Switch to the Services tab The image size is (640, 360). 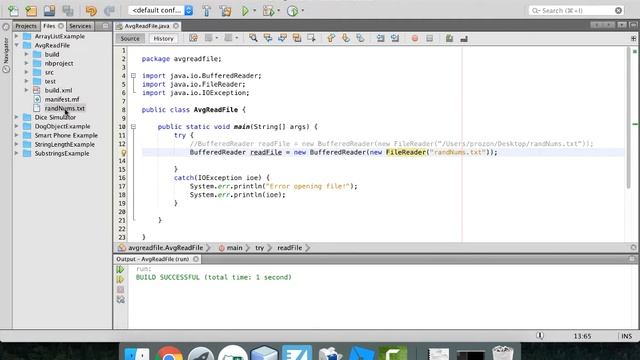click(80, 26)
